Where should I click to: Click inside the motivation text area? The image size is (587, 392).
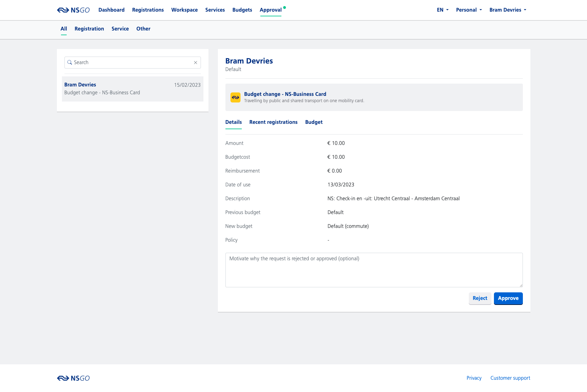374,270
